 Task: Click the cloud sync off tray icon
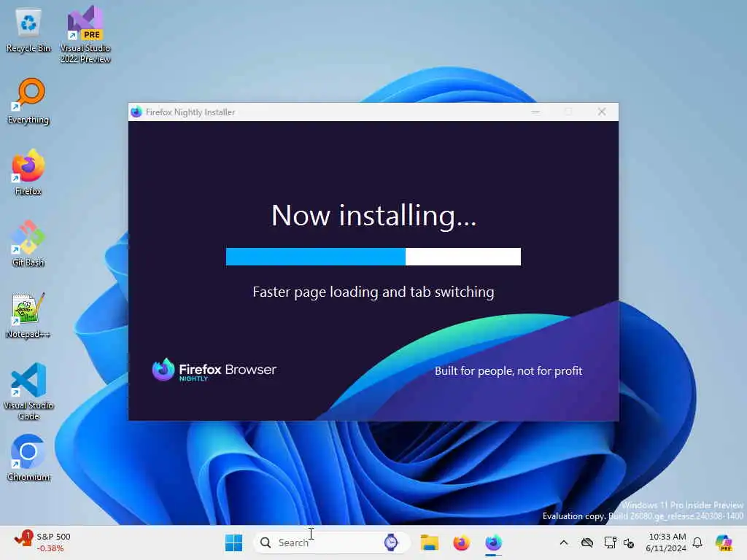[587, 542]
